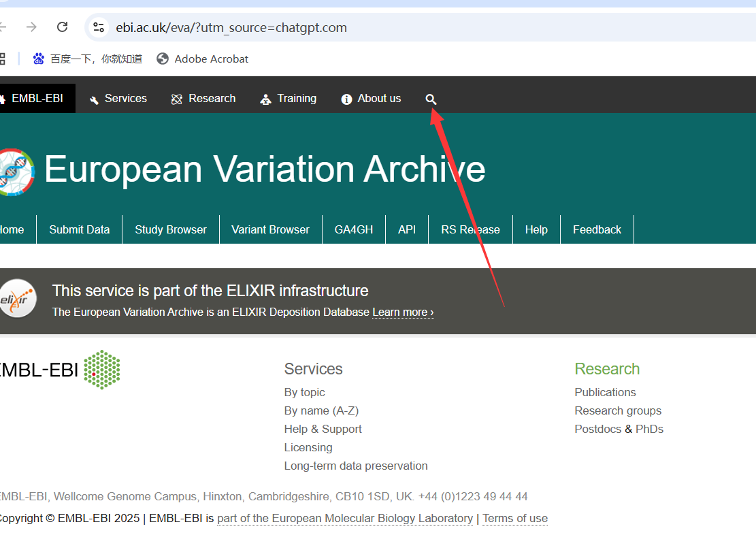
Task: Go to Submit Data tab
Action: click(80, 229)
